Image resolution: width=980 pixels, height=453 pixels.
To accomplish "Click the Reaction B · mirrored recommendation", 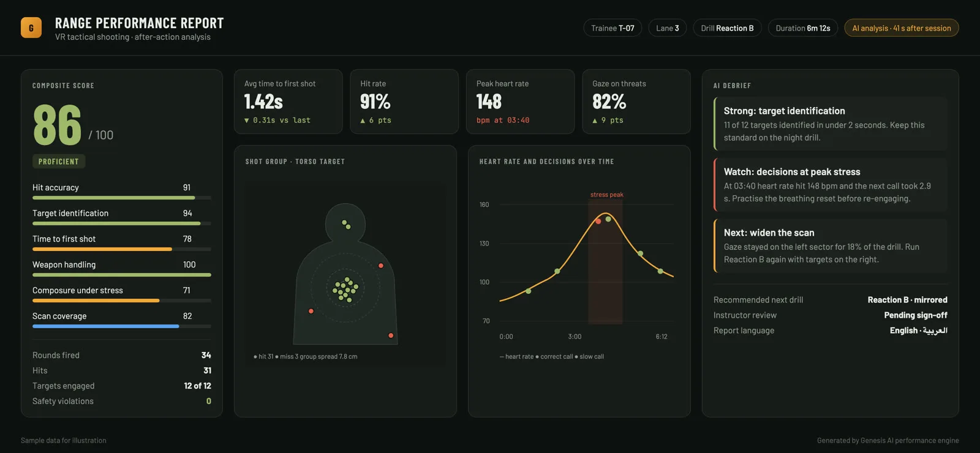I will pos(907,300).
